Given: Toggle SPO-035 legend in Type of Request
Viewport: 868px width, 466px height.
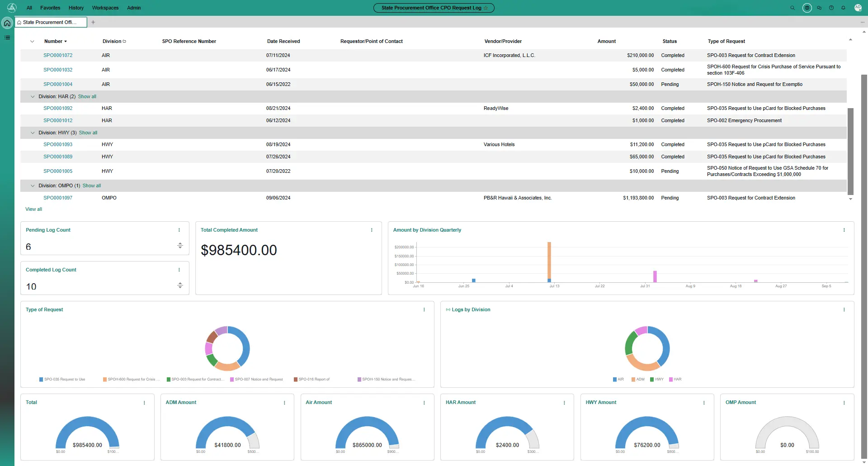Looking at the screenshot, I should [x=62, y=379].
